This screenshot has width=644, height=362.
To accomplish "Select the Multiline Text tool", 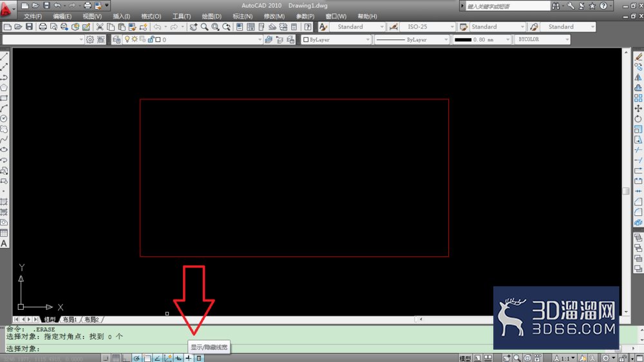I will (x=4, y=243).
